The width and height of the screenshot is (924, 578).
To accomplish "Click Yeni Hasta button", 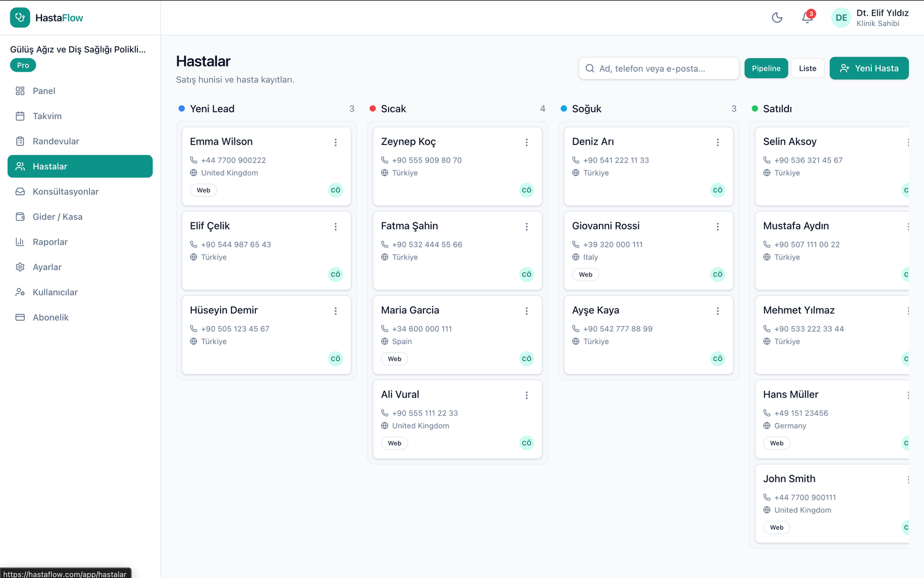I will coord(869,68).
